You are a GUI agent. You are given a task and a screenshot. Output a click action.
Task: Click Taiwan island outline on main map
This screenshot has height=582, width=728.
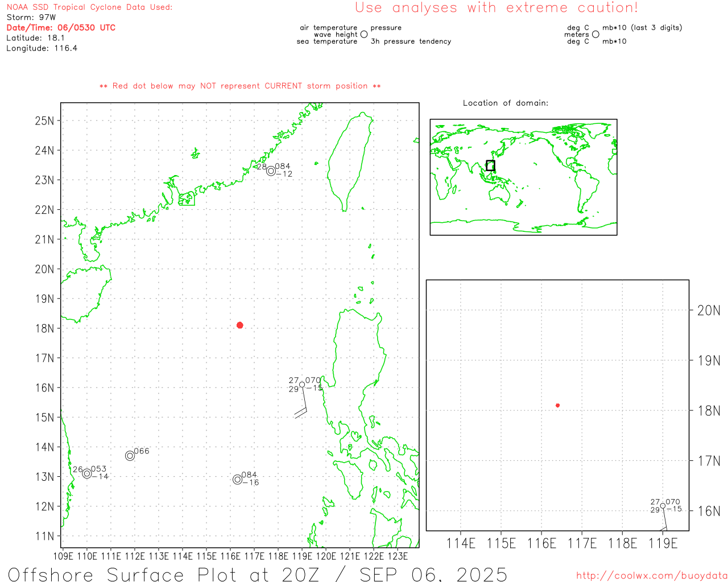click(350, 162)
